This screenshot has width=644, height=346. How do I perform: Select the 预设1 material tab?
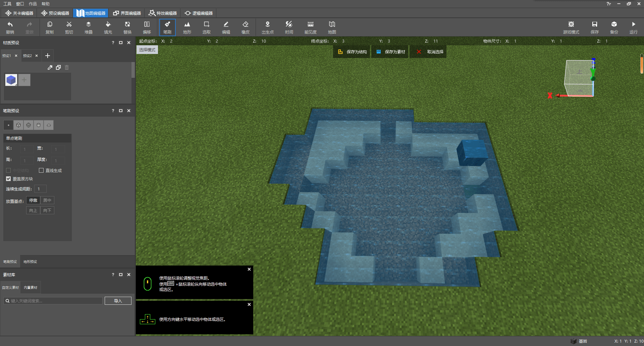point(7,56)
